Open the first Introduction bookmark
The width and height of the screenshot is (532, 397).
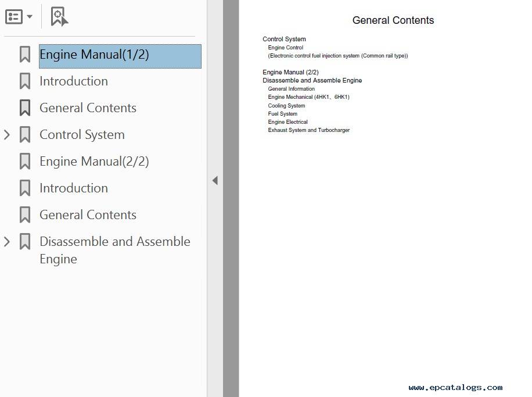[74, 81]
